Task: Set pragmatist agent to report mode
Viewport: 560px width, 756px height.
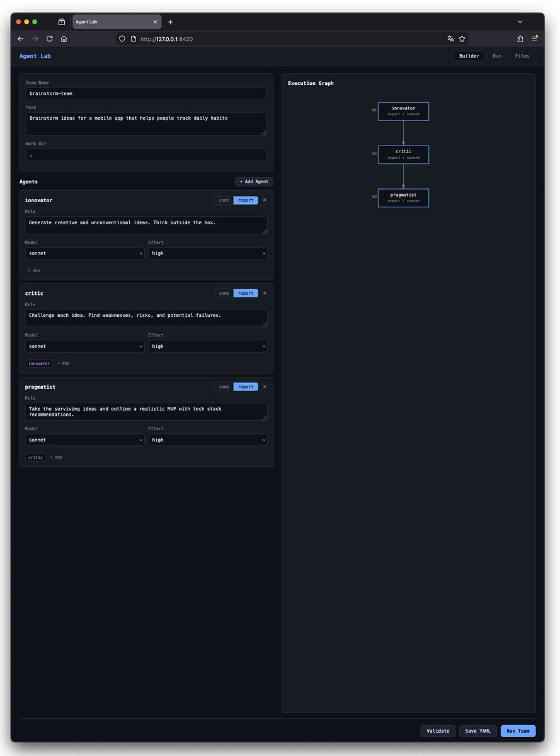Action: [246, 387]
